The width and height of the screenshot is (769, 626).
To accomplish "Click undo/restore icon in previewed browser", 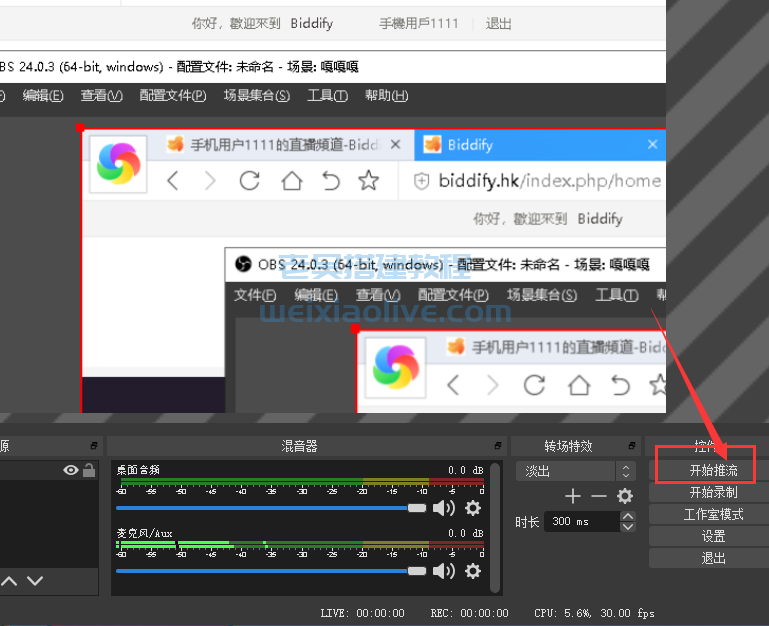I will click(331, 181).
